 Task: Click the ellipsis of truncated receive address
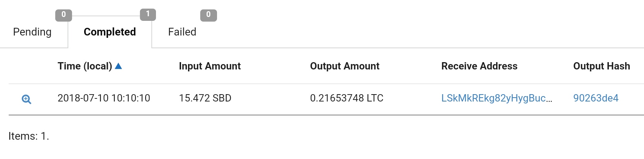click(x=549, y=100)
